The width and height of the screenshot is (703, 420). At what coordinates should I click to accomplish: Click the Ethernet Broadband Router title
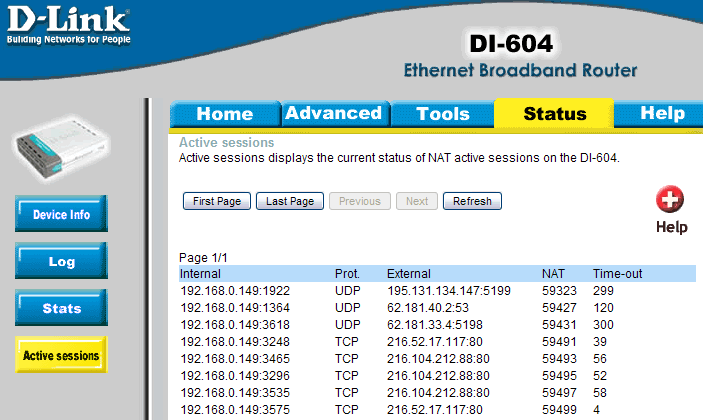click(x=520, y=70)
